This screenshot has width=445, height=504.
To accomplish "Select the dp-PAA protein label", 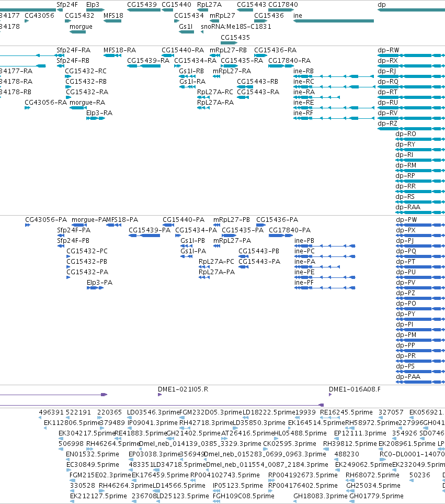I will (408, 376).
